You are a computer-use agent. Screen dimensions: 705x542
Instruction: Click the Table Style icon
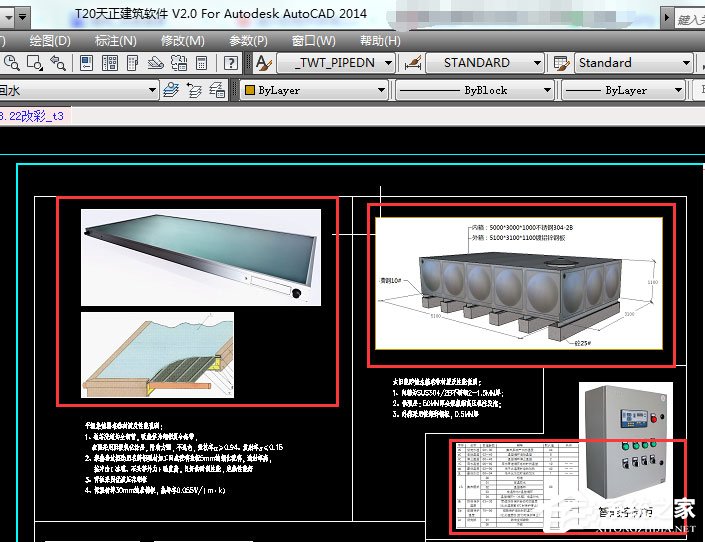(x=562, y=63)
